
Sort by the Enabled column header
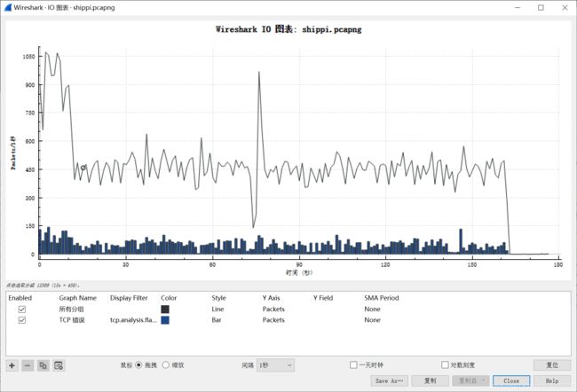20,298
